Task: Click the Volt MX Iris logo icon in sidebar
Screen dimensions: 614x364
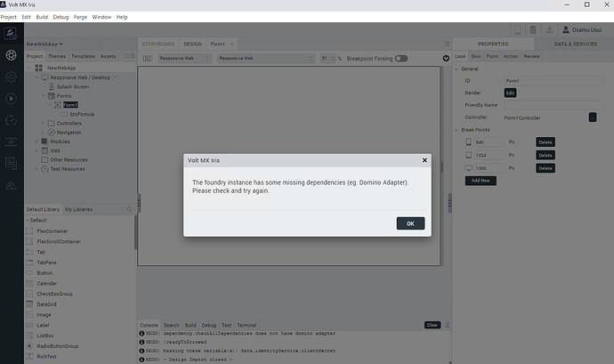Action: click(11, 34)
